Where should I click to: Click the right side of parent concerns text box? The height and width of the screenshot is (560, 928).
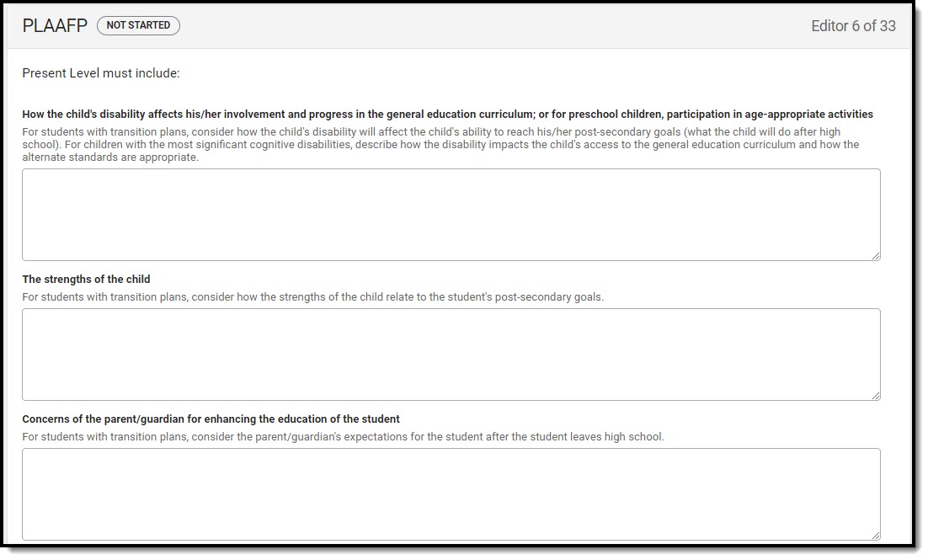(852, 493)
